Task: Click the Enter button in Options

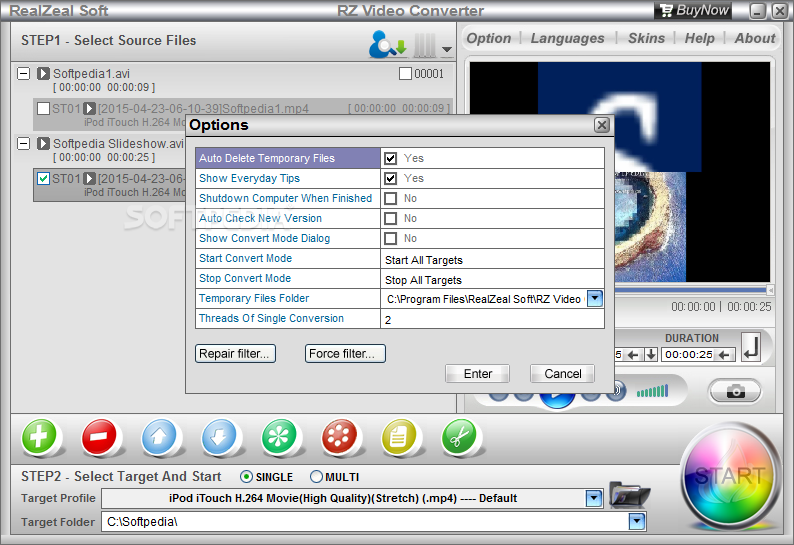Action: click(x=478, y=374)
